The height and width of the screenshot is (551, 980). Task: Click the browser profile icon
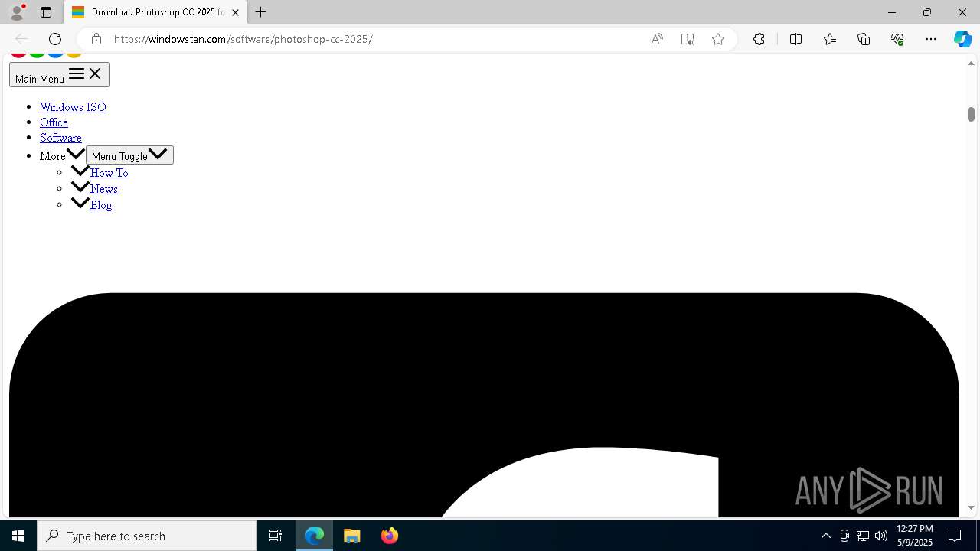pos(17,12)
